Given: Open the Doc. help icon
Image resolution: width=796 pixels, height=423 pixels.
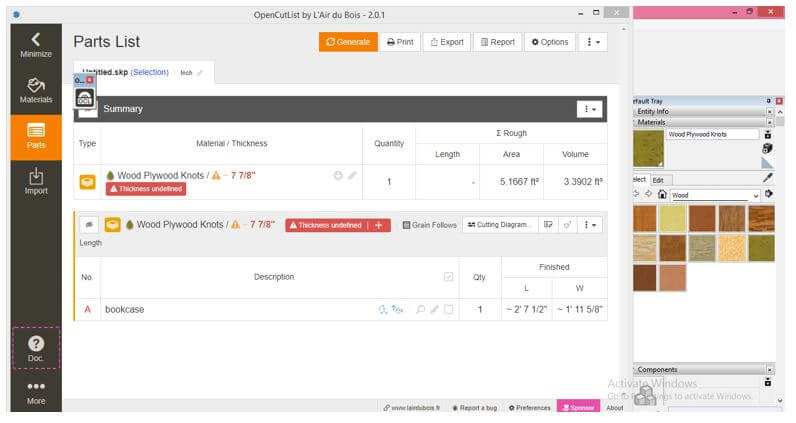Looking at the screenshot, I should point(36,348).
